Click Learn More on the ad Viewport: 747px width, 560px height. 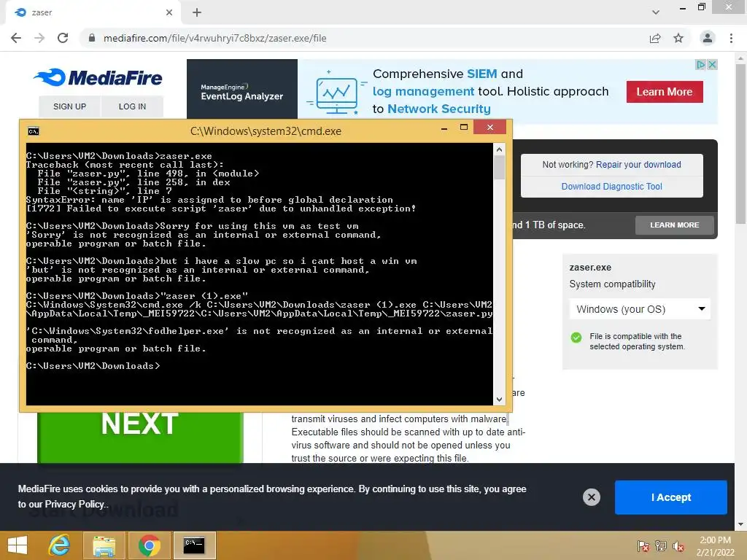(x=665, y=92)
